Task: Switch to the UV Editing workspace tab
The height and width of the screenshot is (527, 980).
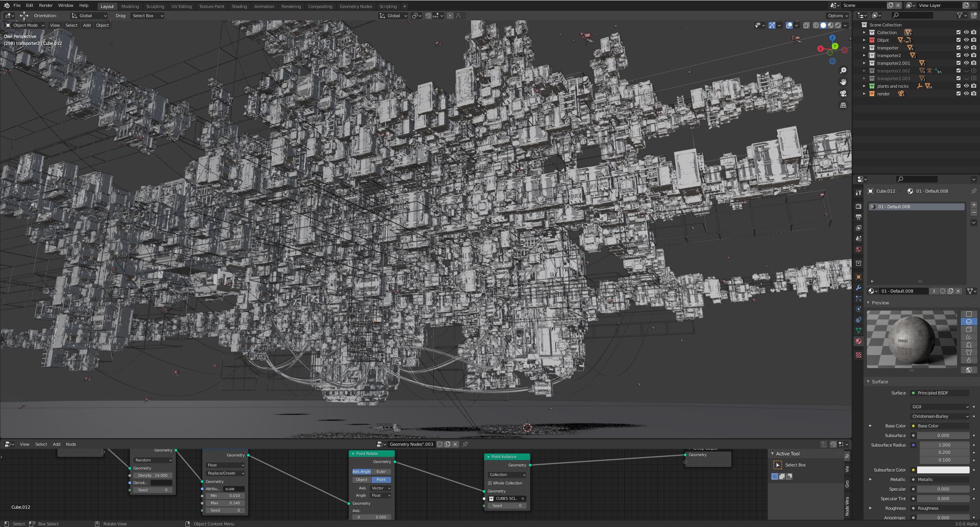Action: coord(181,7)
